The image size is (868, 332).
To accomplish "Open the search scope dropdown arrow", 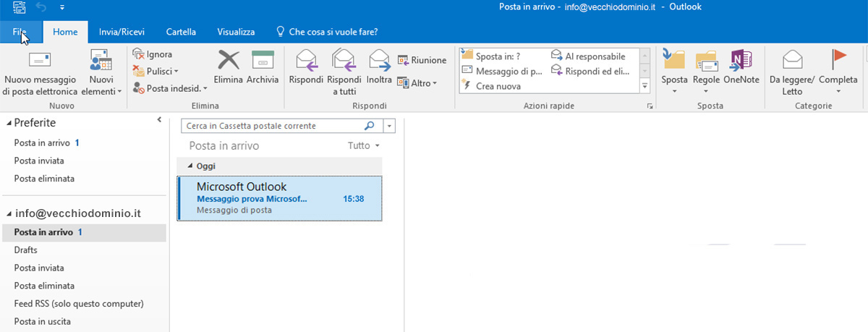I will [x=390, y=126].
